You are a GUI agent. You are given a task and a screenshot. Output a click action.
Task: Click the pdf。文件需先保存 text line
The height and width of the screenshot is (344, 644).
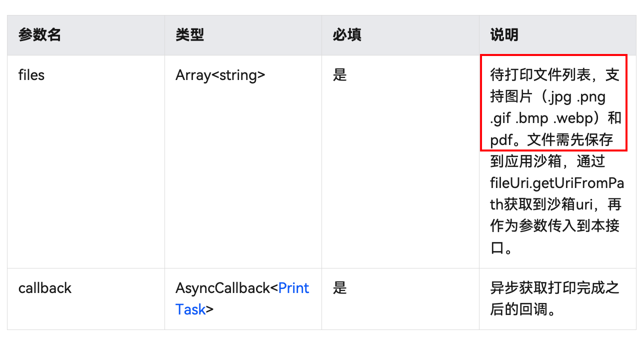click(551, 140)
